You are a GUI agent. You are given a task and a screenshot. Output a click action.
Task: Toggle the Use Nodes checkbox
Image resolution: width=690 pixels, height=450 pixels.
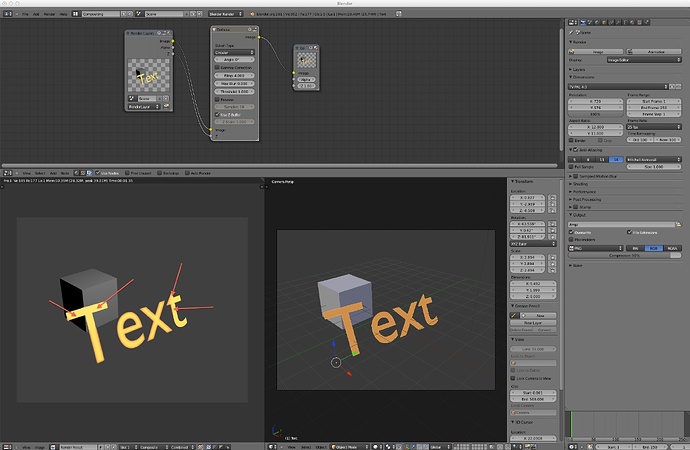pyautogui.click(x=98, y=173)
